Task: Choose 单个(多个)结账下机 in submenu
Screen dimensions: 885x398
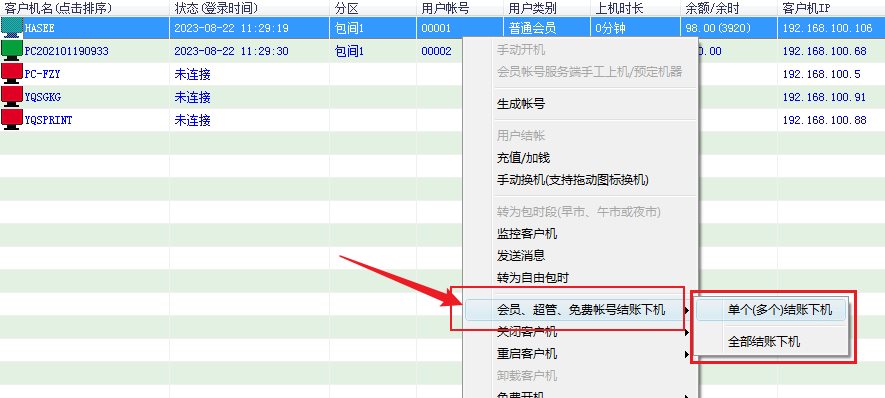Action: (780, 310)
